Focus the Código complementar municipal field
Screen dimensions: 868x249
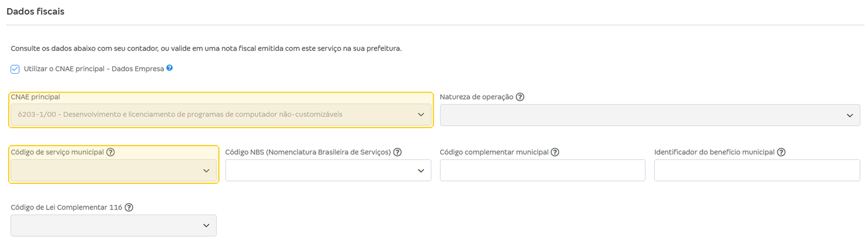pyautogui.click(x=542, y=170)
